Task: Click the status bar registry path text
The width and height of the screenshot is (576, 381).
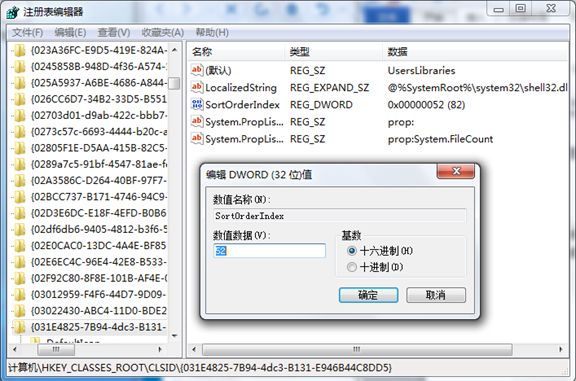Action: [x=200, y=367]
